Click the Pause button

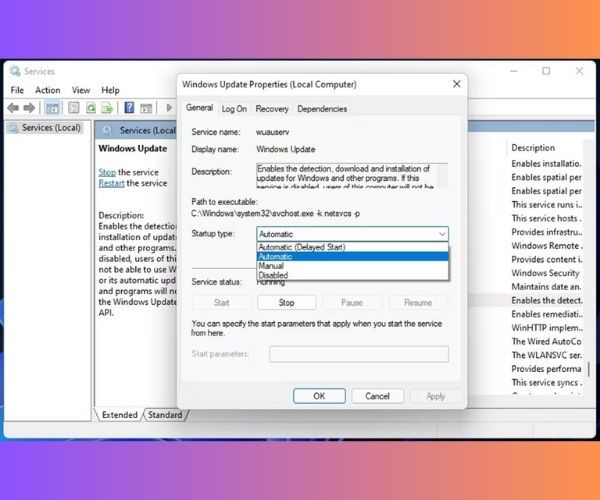click(352, 303)
